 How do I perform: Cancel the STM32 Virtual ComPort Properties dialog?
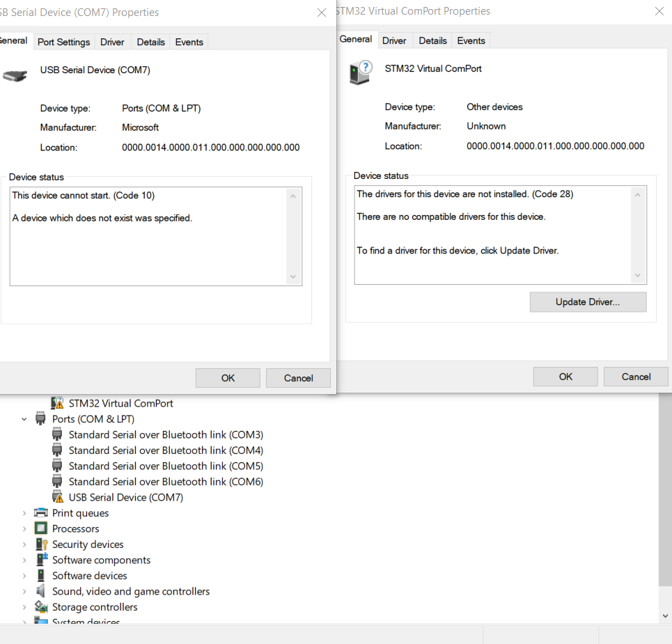(636, 377)
